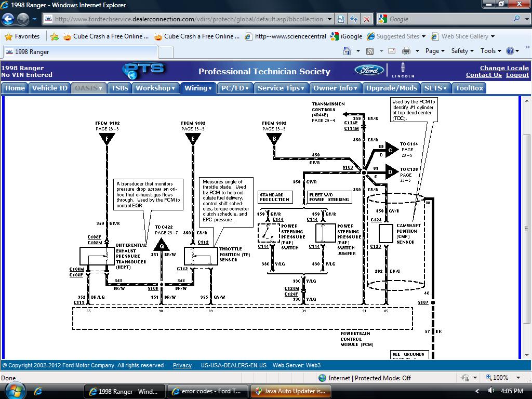Click the red Stop loading icon

[366, 19]
